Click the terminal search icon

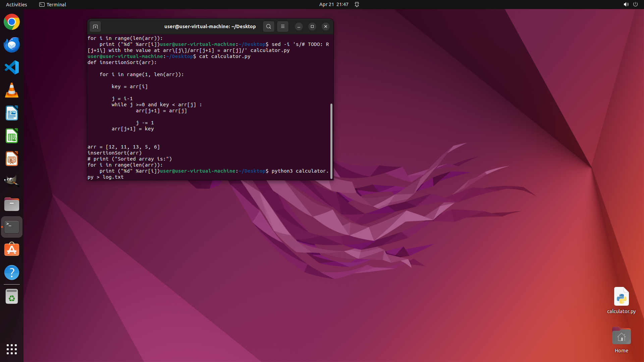click(x=268, y=26)
